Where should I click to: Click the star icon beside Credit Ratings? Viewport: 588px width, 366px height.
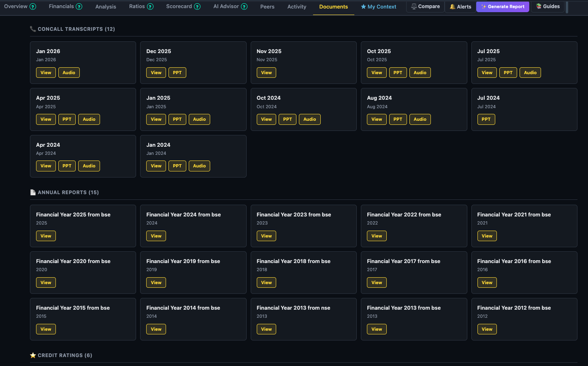coord(33,355)
